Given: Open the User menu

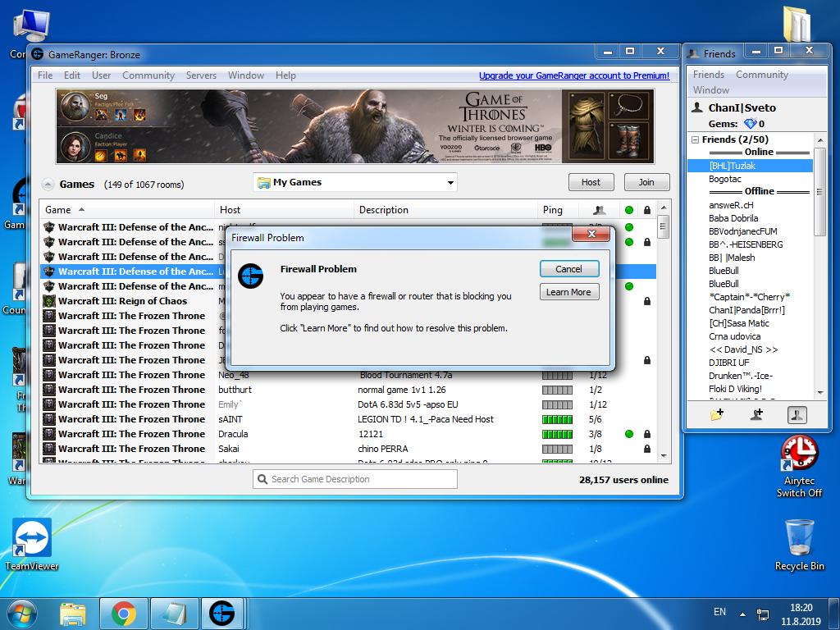Looking at the screenshot, I should click(x=101, y=75).
